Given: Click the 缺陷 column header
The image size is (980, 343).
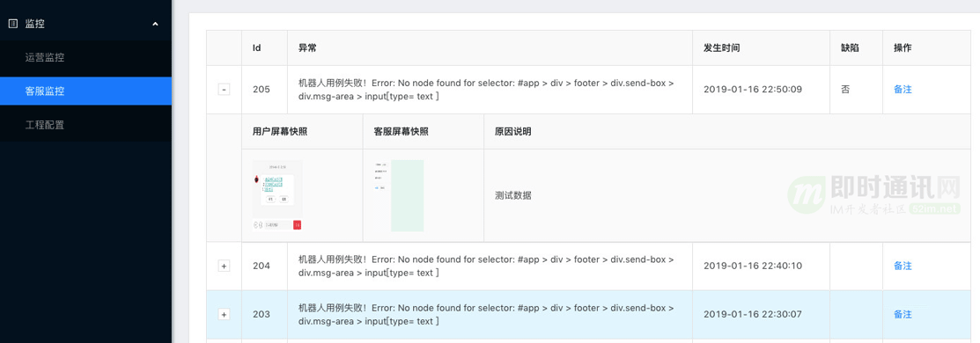Looking at the screenshot, I should (850, 47).
